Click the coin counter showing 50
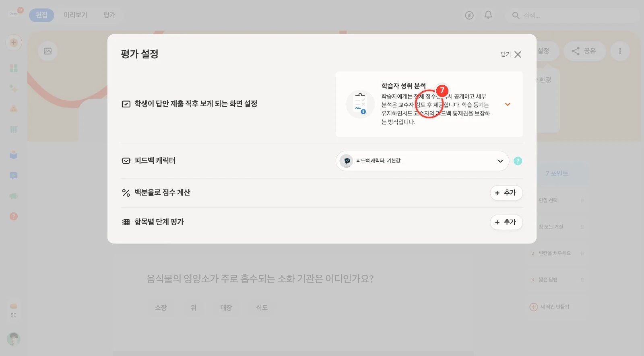The width and height of the screenshot is (644, 356). [x=14, y=311]
